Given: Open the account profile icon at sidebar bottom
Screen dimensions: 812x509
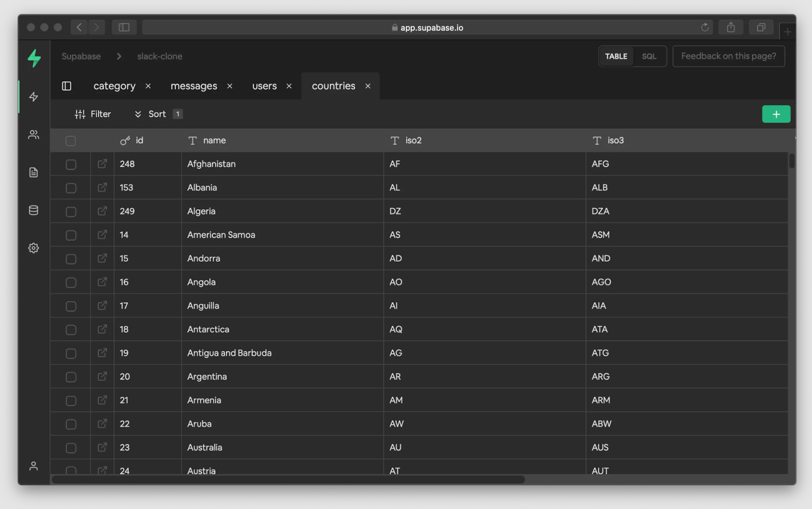Looking at the screenshot, I should 33,466.
